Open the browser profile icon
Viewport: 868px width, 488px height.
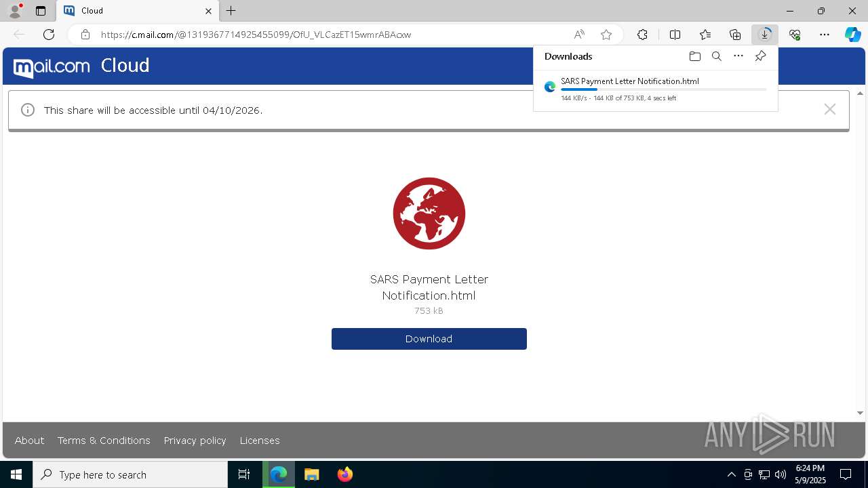pos(15,10)
